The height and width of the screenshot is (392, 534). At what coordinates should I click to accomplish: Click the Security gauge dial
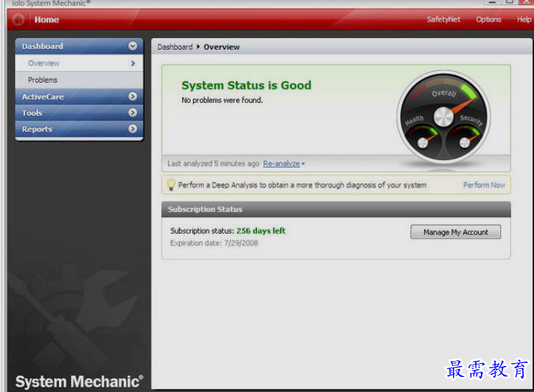point(464,143)
